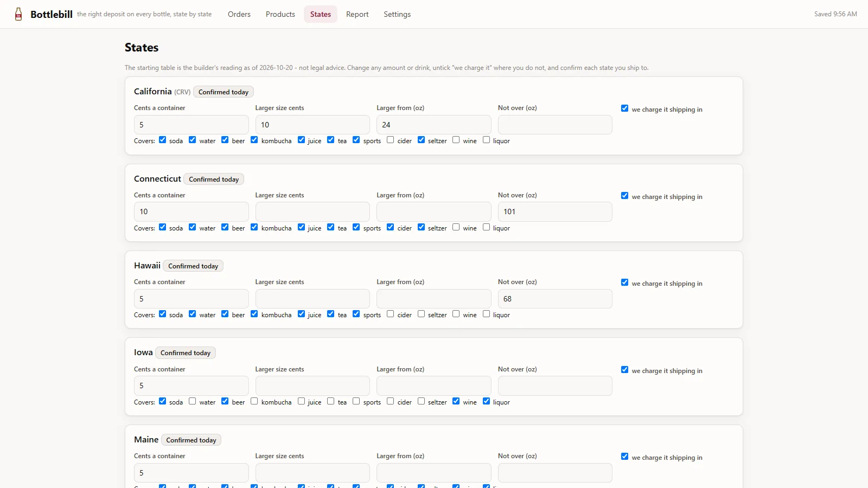Open the Products tab
This screenshot has width=868, height=488.
(280, 14)
